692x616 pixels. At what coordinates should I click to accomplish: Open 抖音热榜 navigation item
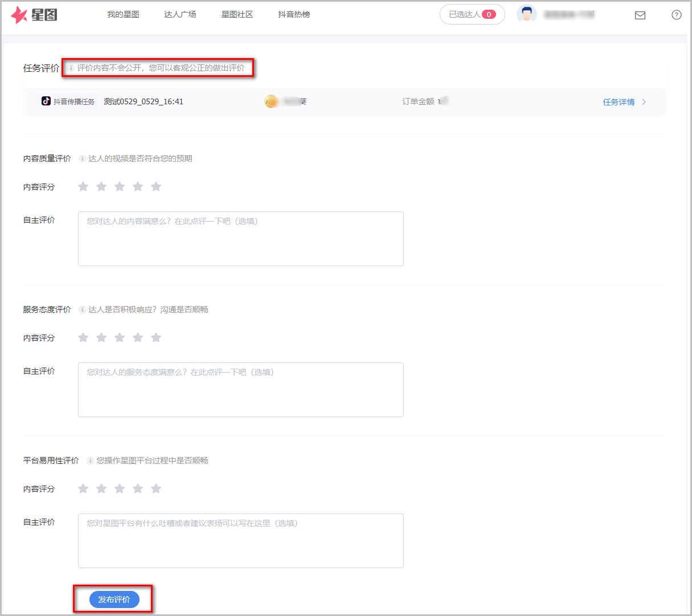pyautogui.click(x=294, y=15)
